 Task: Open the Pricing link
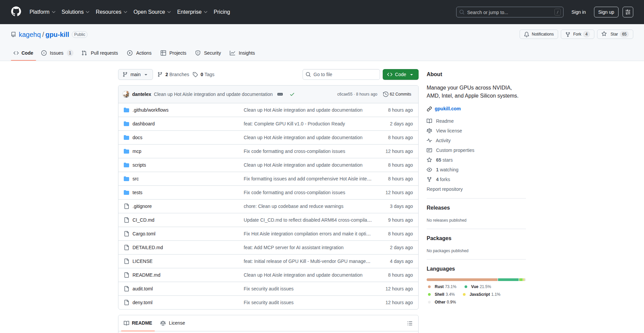tap(222, 12)
